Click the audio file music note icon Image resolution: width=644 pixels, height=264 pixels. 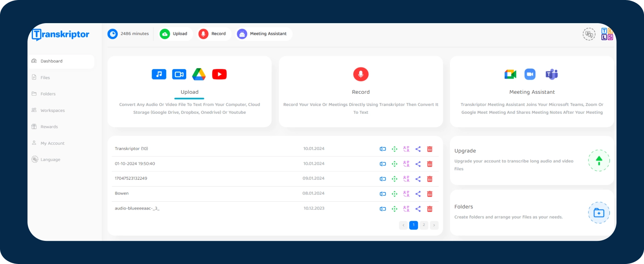(x=159, y=74)
